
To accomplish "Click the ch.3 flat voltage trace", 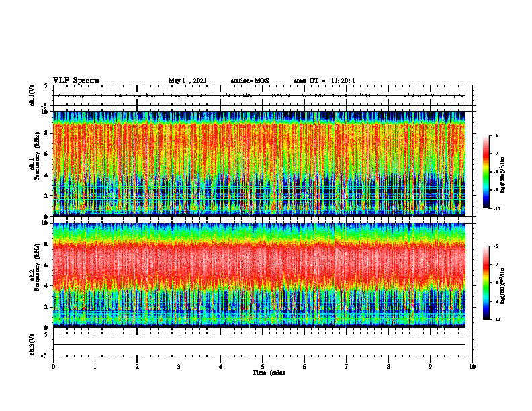I will point(259,345).
